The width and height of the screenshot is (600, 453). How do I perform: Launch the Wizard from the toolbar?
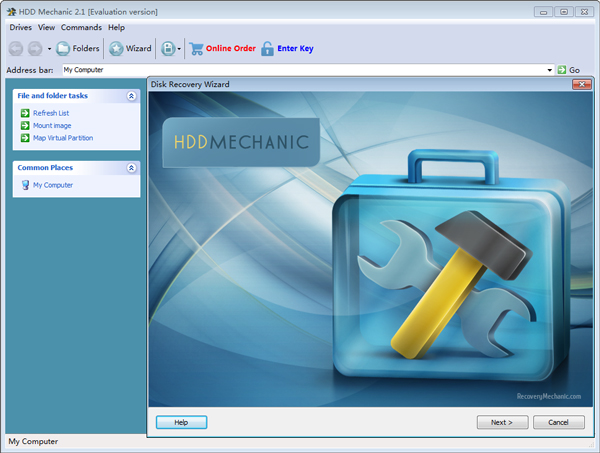[x=130, y=49]
